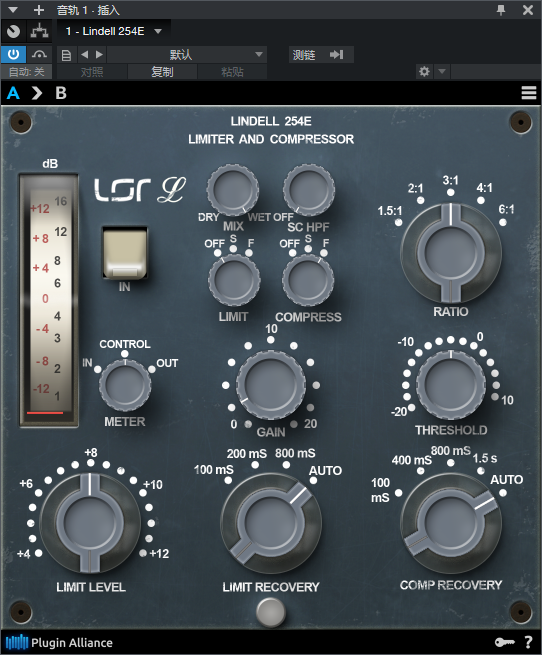Open the plugin routing icon
The image size is (542, 655).
39,31
